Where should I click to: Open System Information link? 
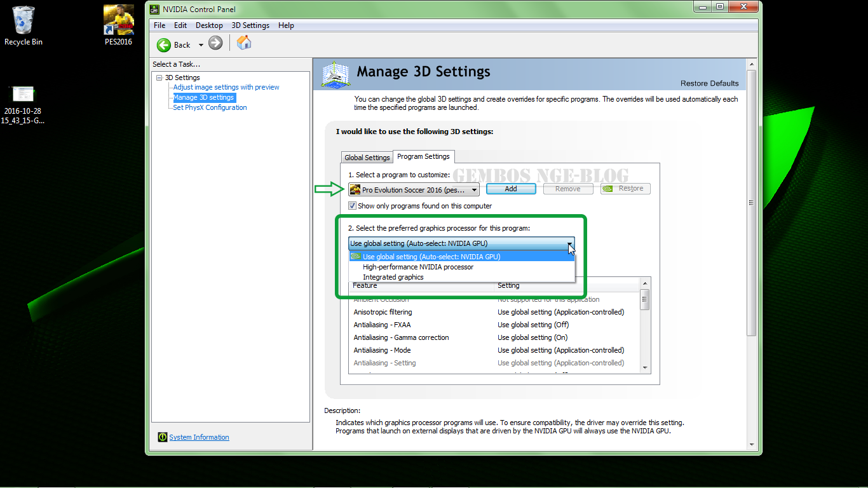point(199,437)
